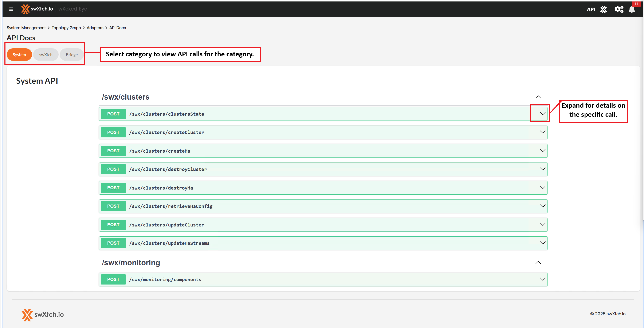Click the swXtch.io footer logo
This screenshot has width=644, height=328.
coord(43,314)
